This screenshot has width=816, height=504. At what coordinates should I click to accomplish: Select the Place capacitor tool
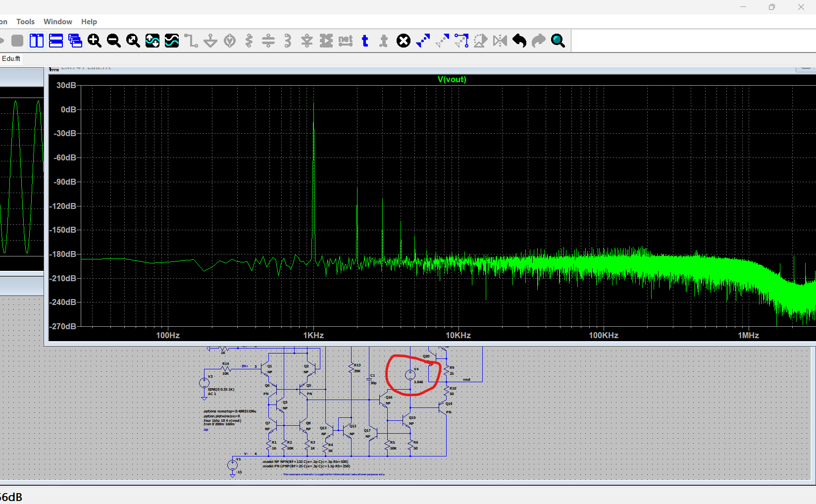click(268, 41)
